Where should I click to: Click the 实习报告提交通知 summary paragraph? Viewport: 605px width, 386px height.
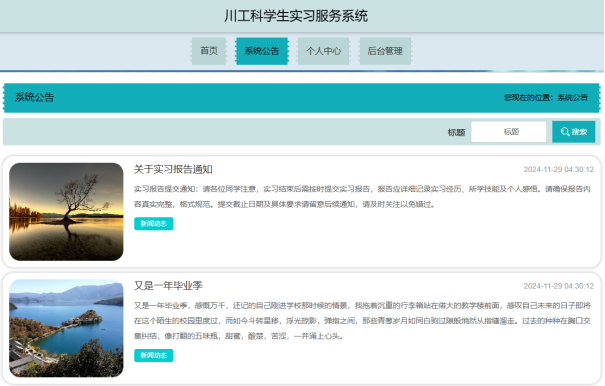point(362,196)
